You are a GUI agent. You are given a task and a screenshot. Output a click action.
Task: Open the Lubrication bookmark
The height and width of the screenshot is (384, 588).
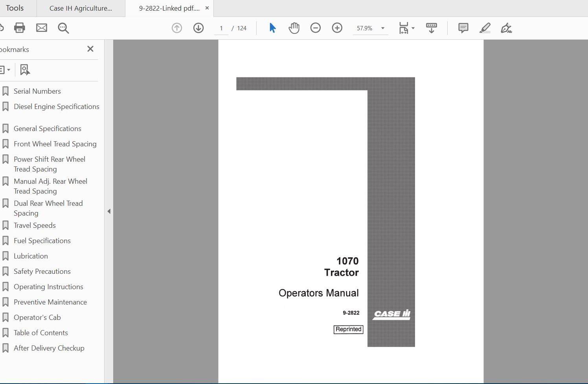pyautogui.click(x=31, y=256)
